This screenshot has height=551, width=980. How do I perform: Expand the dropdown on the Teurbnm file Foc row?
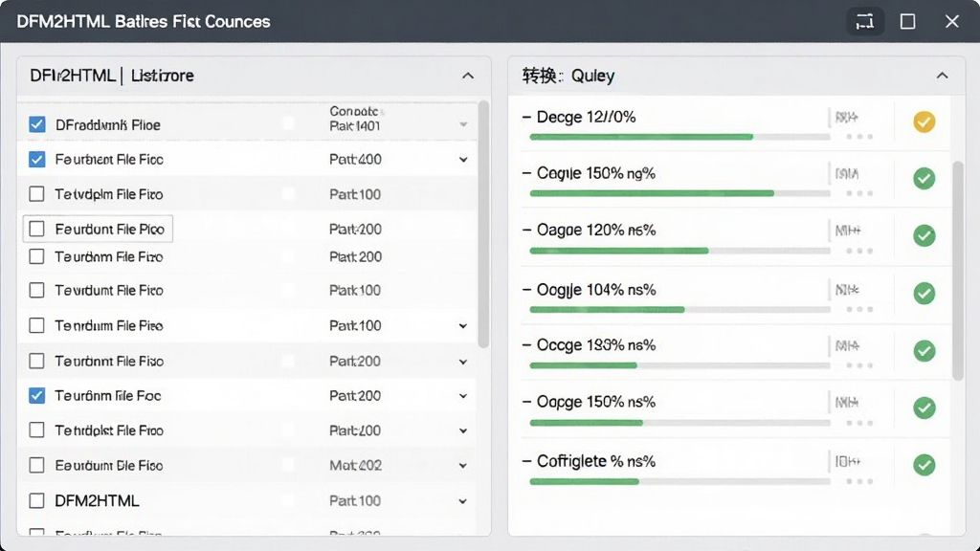(x=463, y=395)
